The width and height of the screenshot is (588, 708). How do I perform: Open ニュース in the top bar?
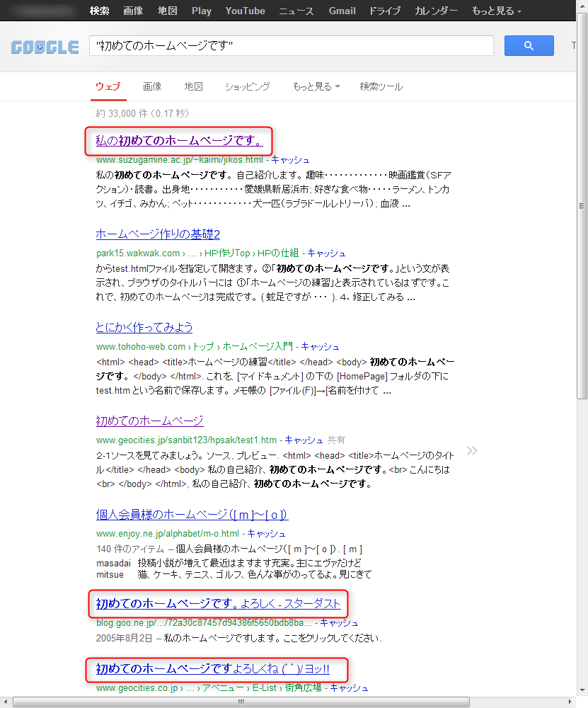[x=296, y=11]
